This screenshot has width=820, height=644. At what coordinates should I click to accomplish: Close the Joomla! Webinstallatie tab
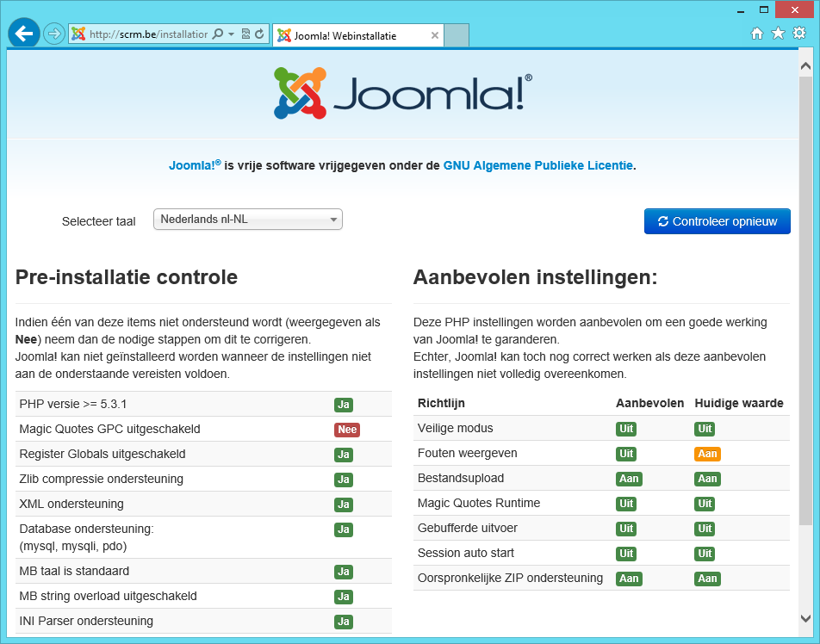pos(435,36)
